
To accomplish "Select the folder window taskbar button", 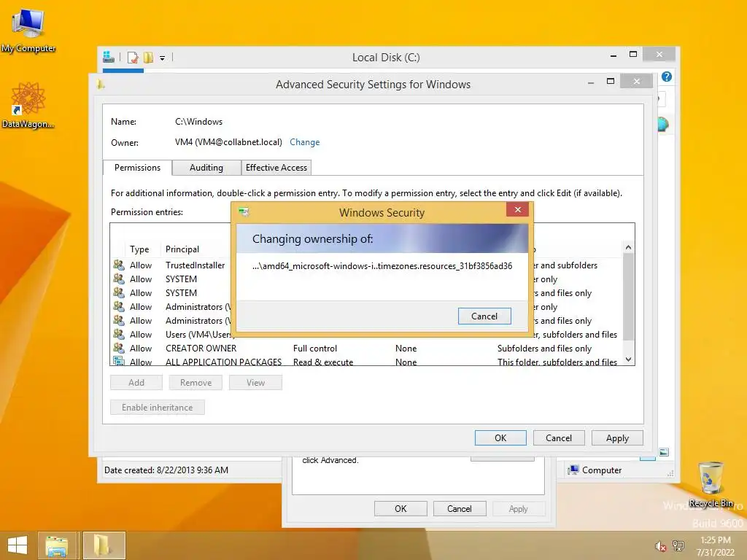I will tap(104, 545).
